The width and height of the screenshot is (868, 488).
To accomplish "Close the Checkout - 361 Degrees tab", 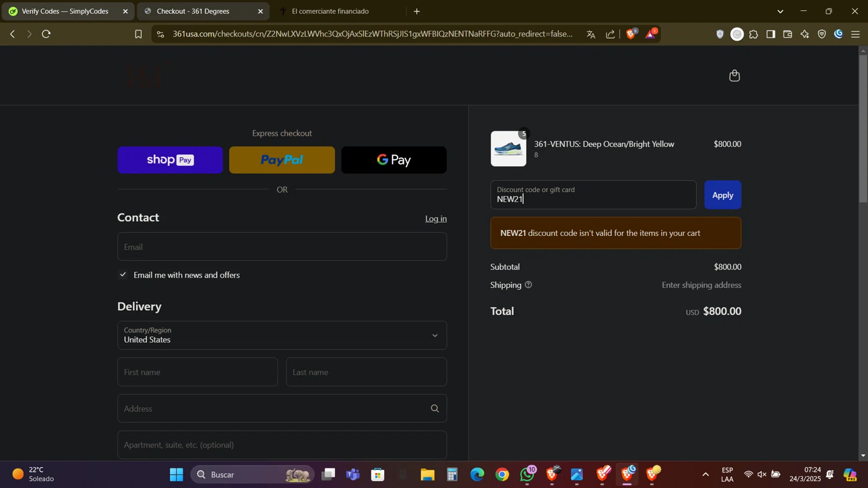I will (260, 12).
